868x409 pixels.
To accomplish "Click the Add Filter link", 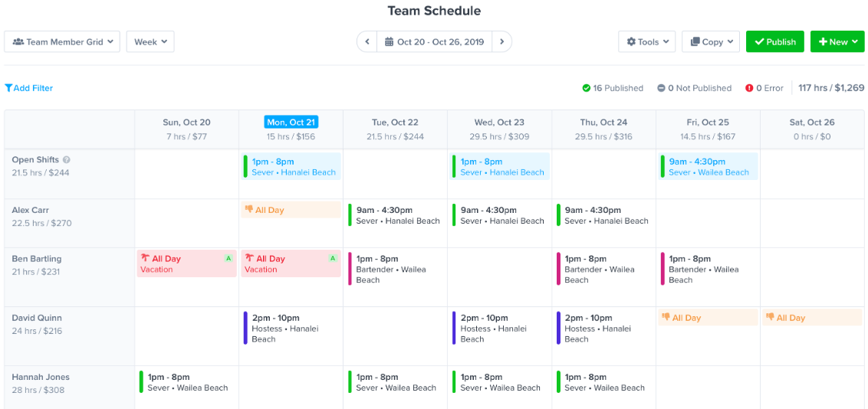I will tap(29, 88).
